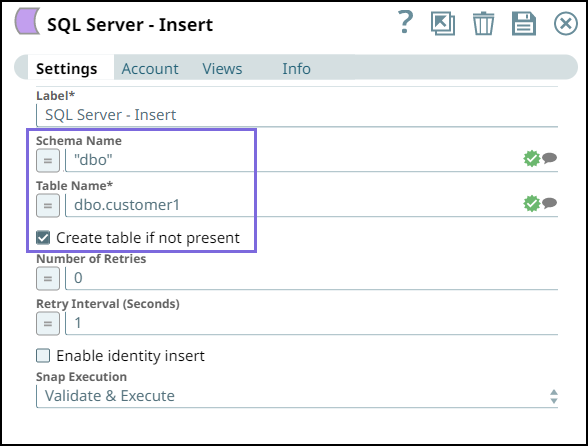
Task: Save settings with the floppy disk icon
Action: (524, 24)
